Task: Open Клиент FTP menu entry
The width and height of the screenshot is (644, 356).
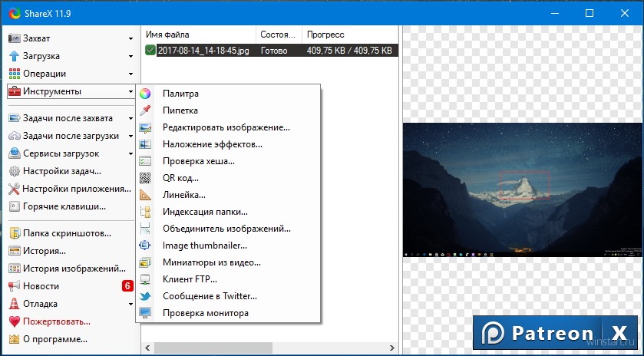Action: (229, 279)
